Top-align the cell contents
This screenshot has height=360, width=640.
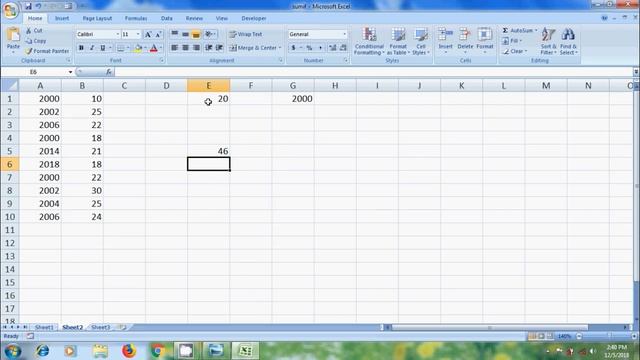(x=175, y=34)
